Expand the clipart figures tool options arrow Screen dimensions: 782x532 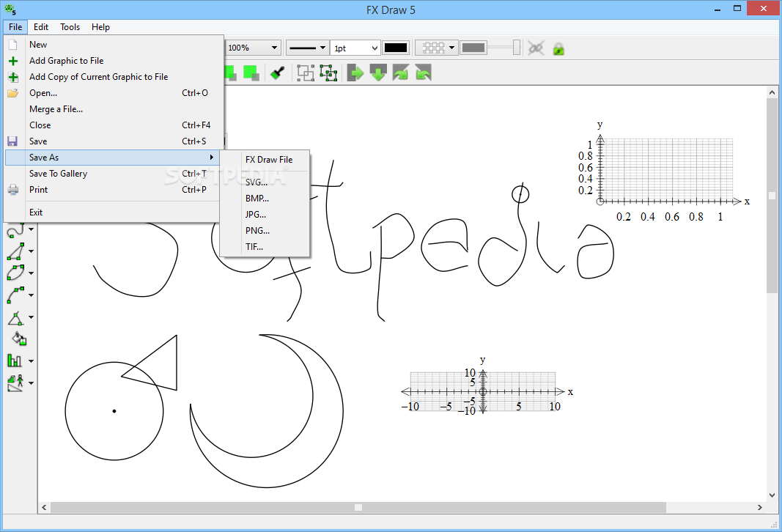coord(31,383)
